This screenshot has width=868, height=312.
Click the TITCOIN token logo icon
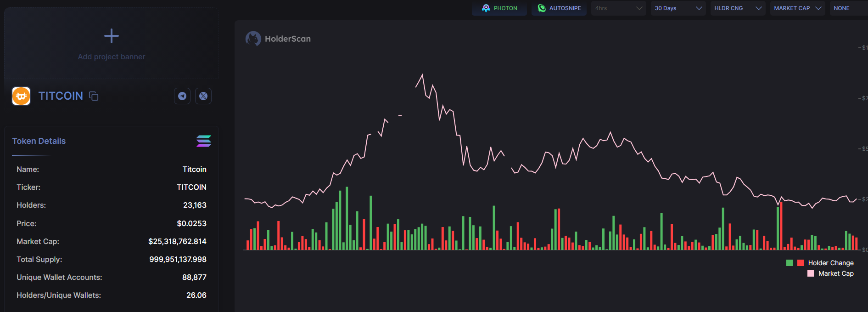[x=21, y=96]
